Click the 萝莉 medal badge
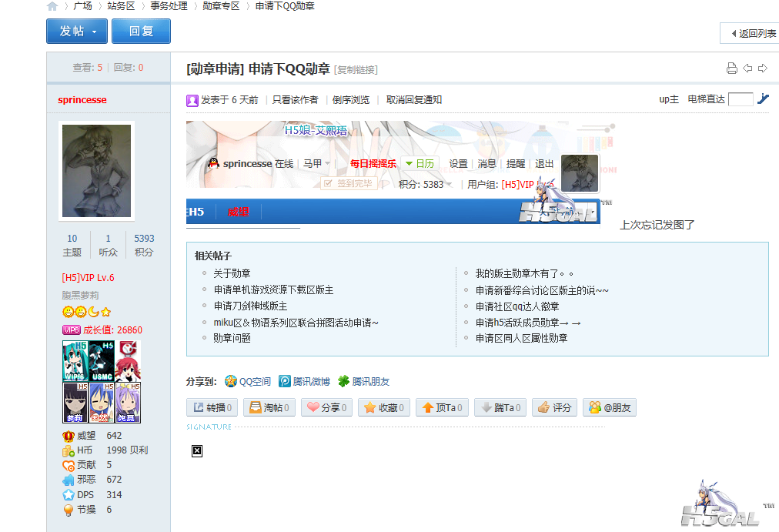Screen dimensions: 779x532 tap(75, 403)
